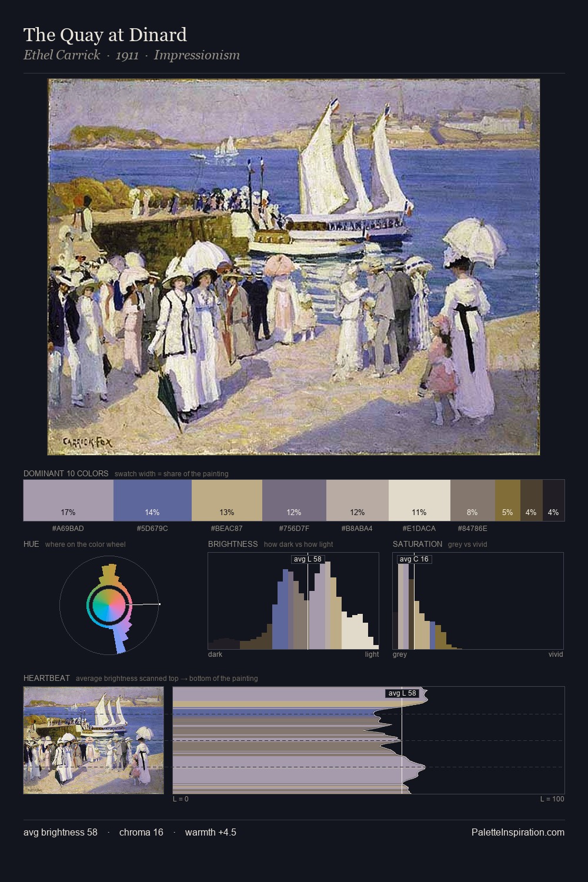Click hex code #B8ABA4 text

358,529
